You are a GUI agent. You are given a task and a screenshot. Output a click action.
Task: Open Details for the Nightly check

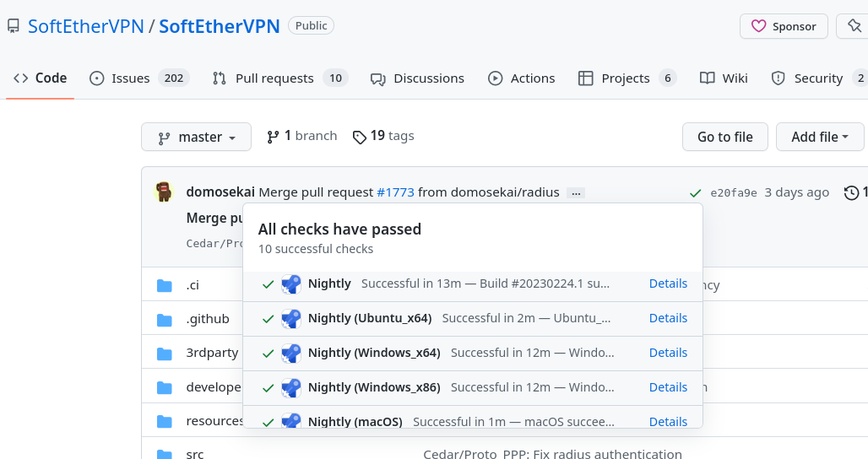coord(668,283)
